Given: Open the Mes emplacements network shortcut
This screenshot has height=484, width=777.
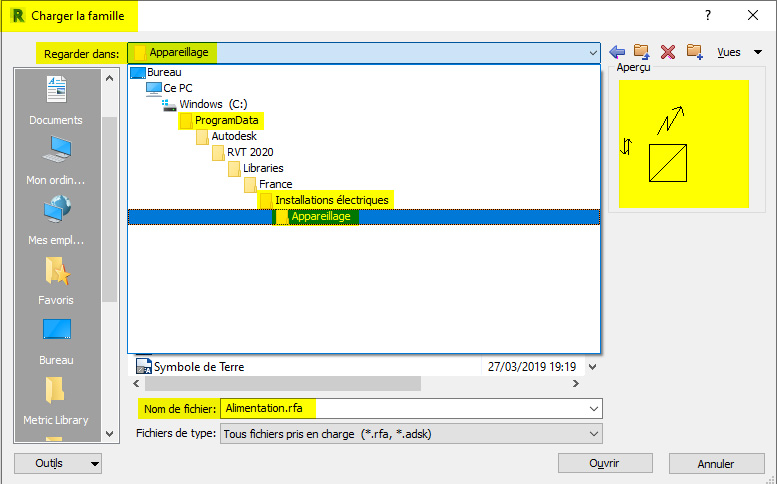Looking at the screenshot, I should [56, 220].
